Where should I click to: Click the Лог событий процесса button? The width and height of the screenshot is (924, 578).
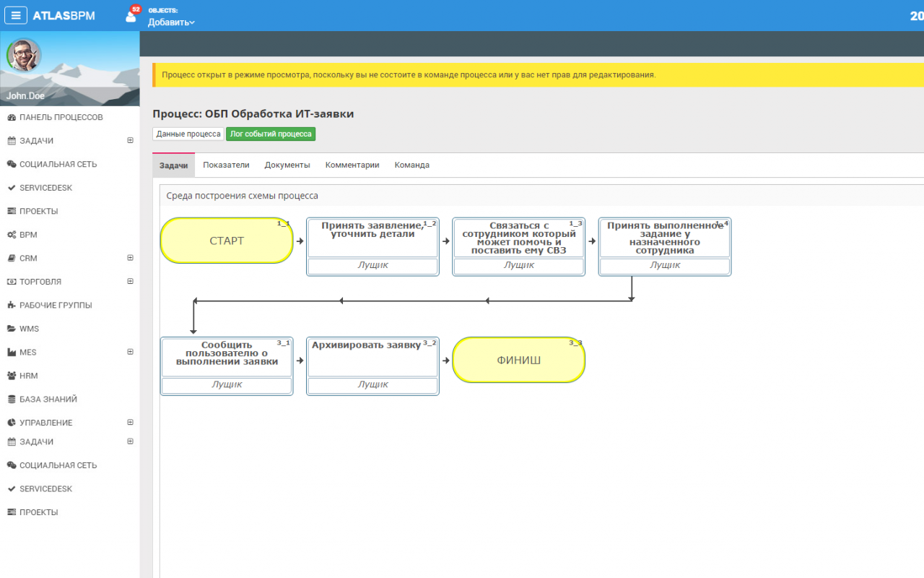(x=271, y=134)
